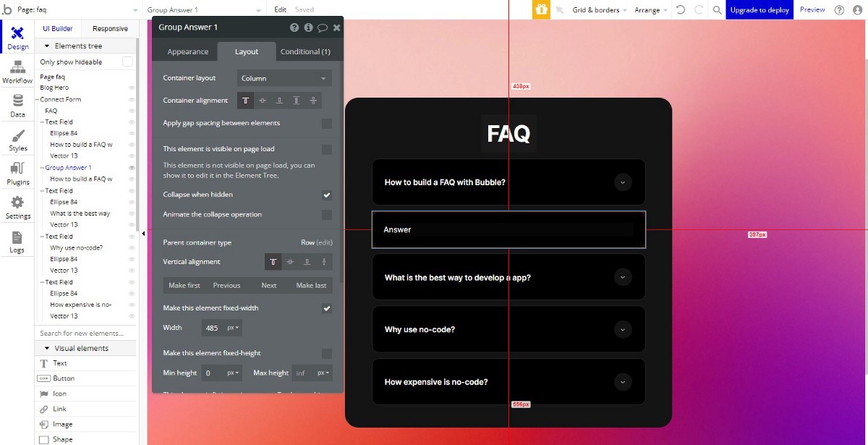868x445 pixels.
Task: Click the gift icon in top toolbar
Action: [541, 9]
